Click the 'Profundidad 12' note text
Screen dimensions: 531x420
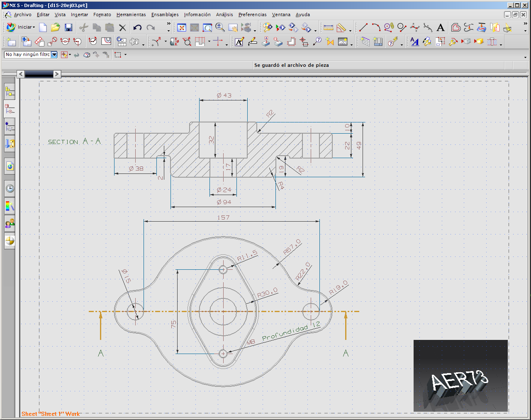[291, 332]
